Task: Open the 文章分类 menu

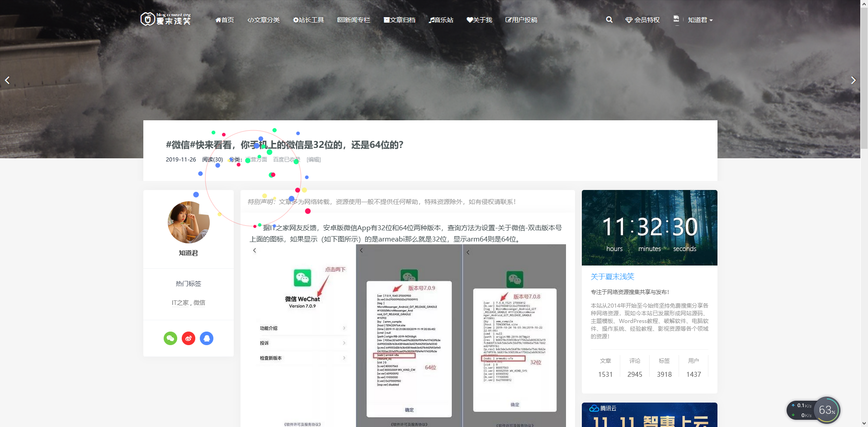Action: (x=264, y=20)
